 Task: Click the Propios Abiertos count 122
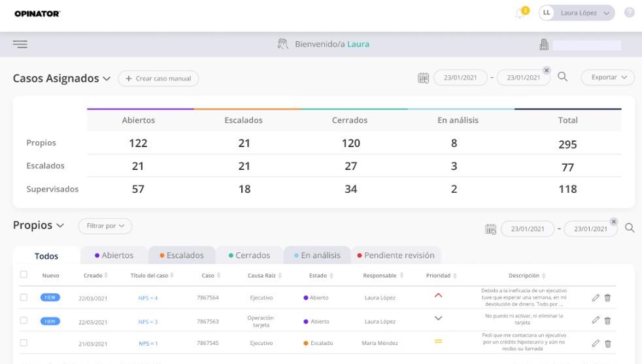pyautogui.click(x=138, y=143)
